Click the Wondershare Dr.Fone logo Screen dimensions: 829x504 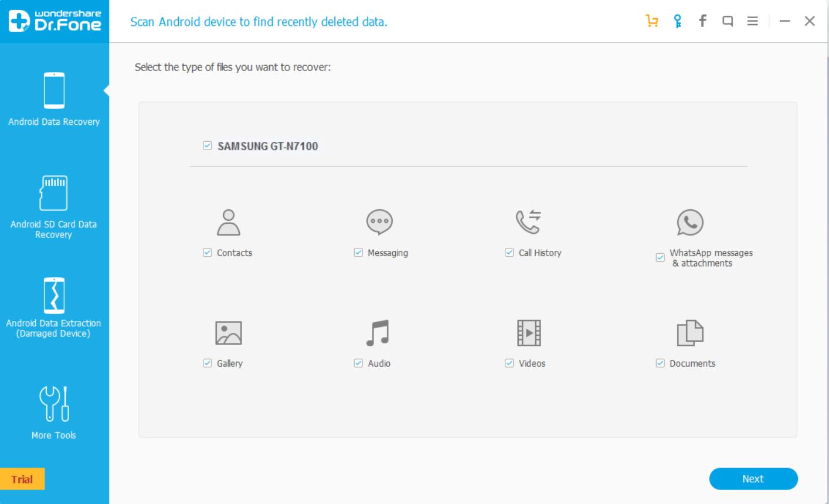click(x=55, y=21)
